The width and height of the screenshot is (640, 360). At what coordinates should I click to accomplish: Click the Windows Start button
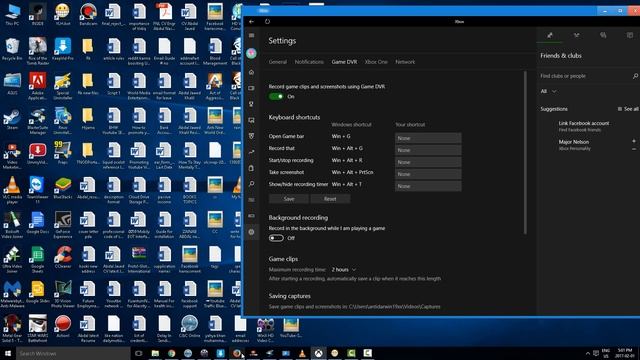tap(8, 353)
